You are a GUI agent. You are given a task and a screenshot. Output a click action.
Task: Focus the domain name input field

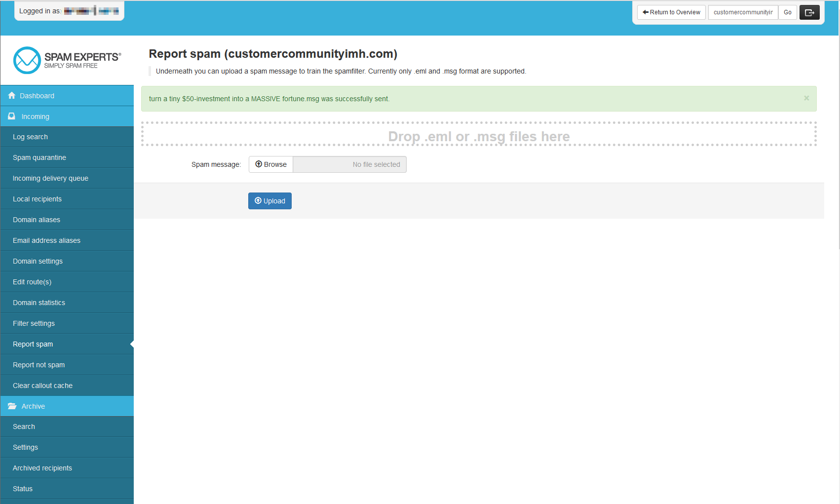[743, 12]
